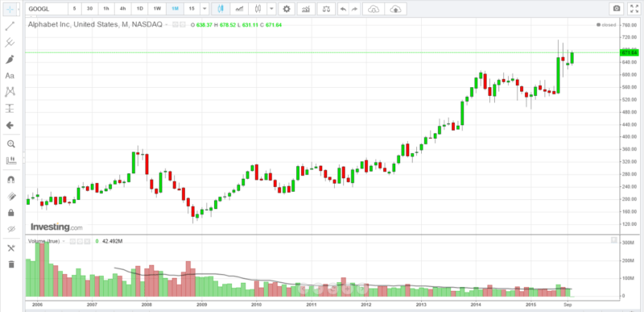Screen dimensions: 644x312
Task: Lock all drawing tools
Action: [x=11, y=213]
